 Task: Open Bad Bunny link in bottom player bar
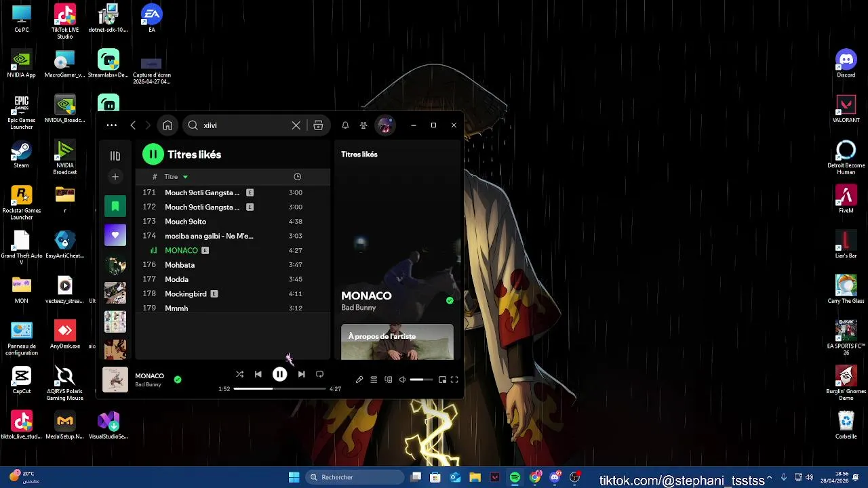tap(148, 385)
